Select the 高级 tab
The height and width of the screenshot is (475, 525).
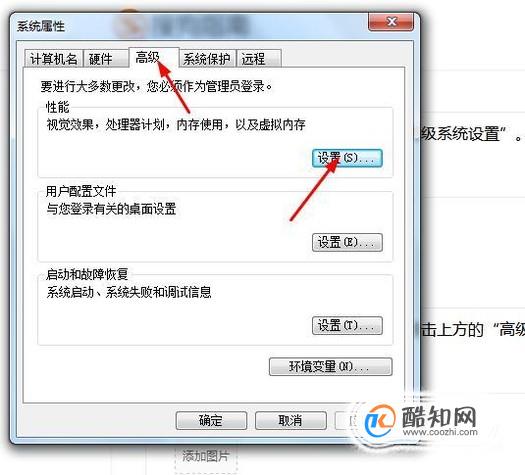tap(154, 58)
